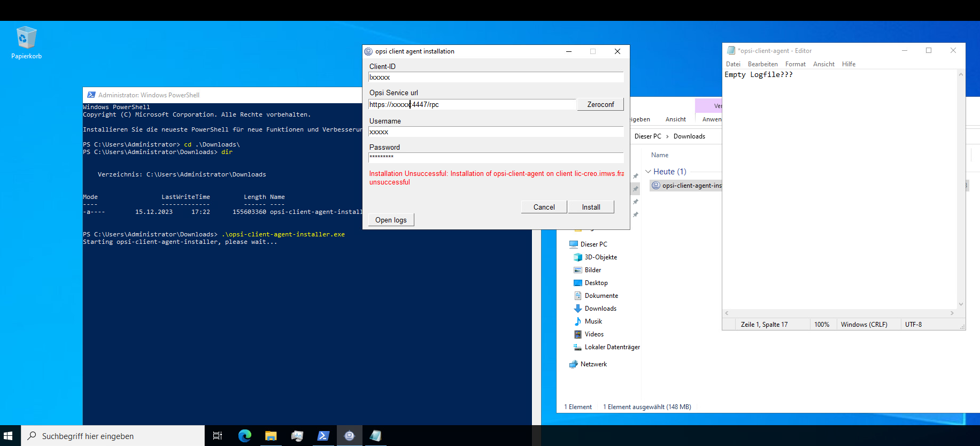
Task: Open Datei menu in Editor
Action: 733,64
